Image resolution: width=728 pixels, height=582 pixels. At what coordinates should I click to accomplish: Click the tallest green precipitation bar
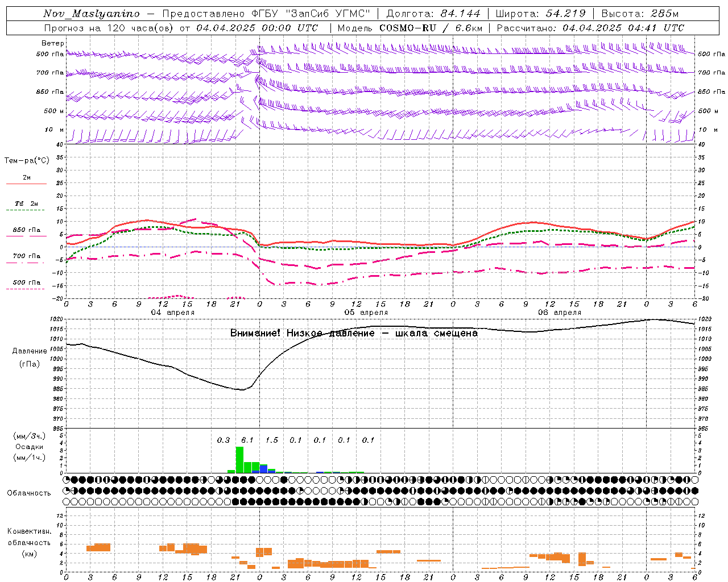pyautogui.click(x=239, y=460)
